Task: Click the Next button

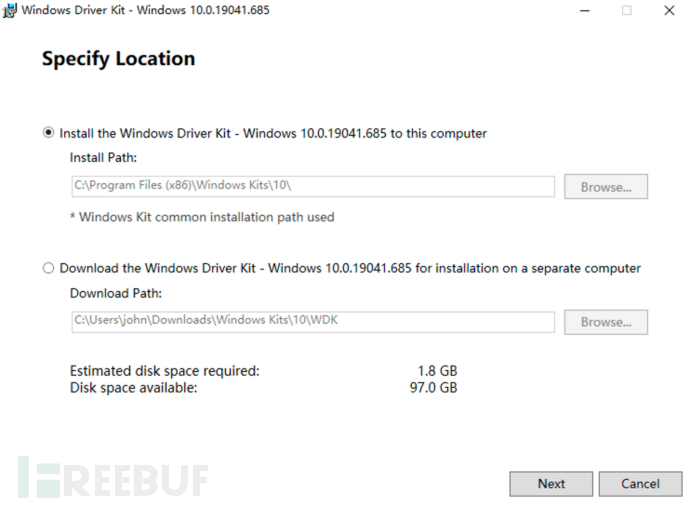Action: (x=551, y=484)
